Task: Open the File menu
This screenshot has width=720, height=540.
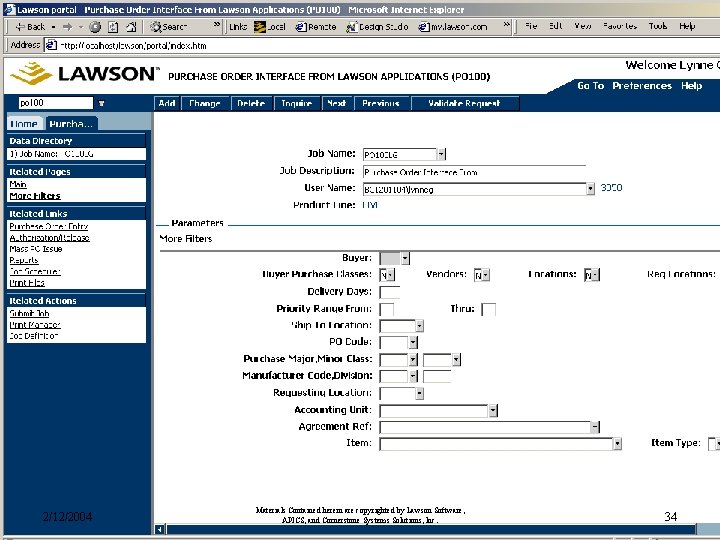Action: 531,26
